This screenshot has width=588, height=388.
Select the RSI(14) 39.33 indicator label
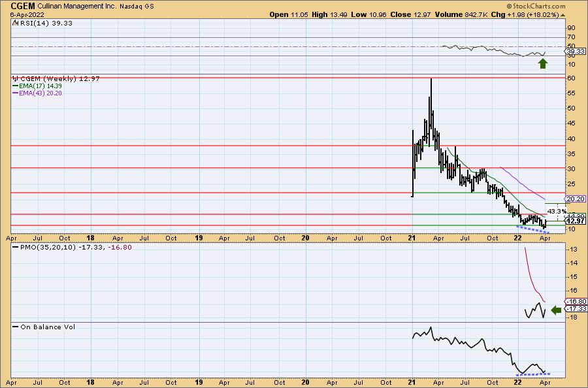pos(45,23)
